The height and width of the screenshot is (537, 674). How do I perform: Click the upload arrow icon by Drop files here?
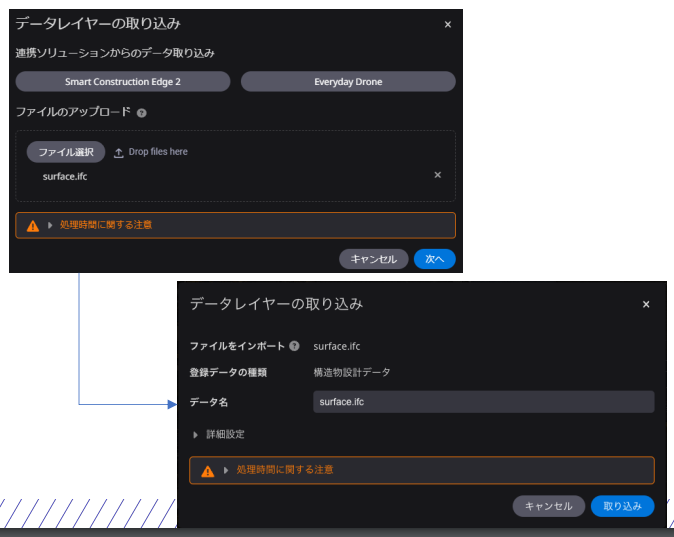pyautogui.click(x=119, y=152)
